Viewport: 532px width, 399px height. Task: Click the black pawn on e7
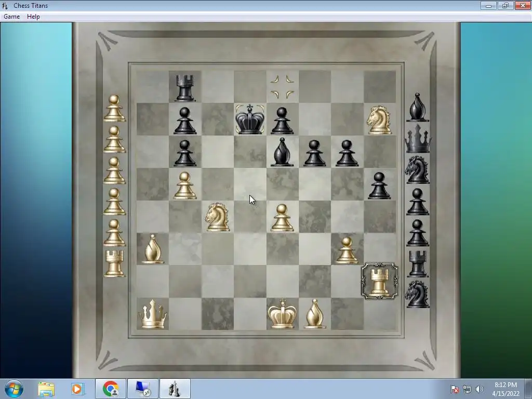pyautogui.click(x=282, y=121)
